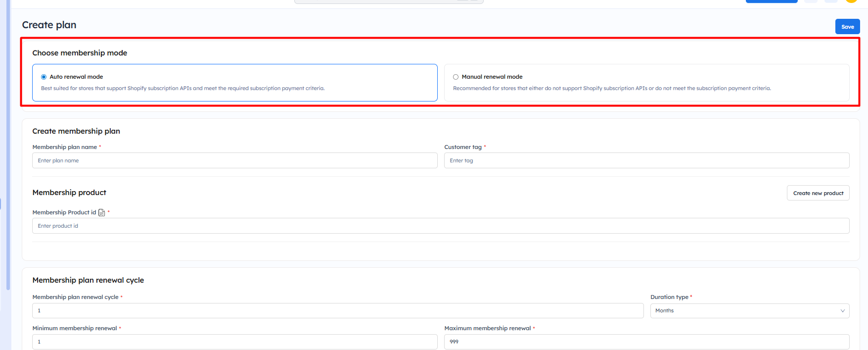
Task: Click the Manual renewal mode description text
Action: pos(611,89)
